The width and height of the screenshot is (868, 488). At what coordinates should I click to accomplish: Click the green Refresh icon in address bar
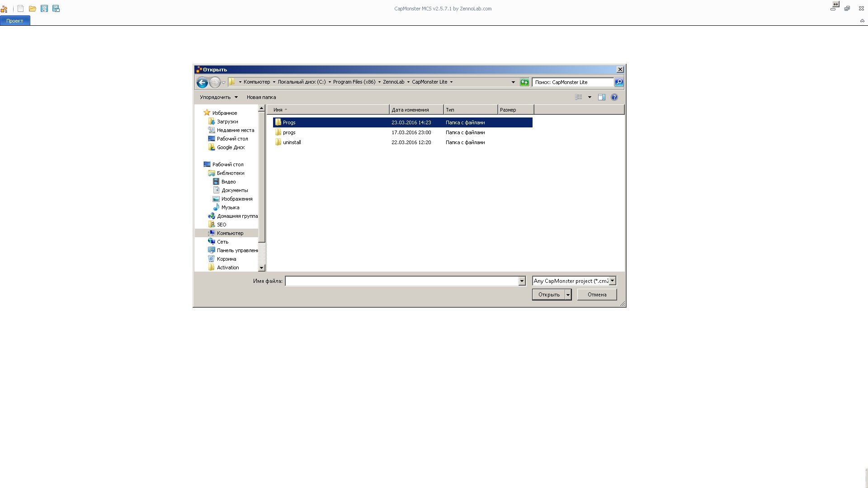tap(524, 82)
